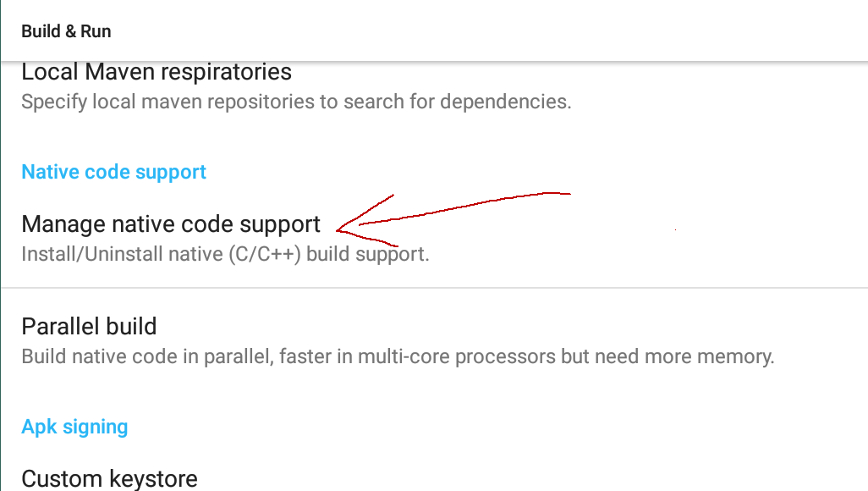
Task: Click the word 'signing' in blue header
Action: 96,428
